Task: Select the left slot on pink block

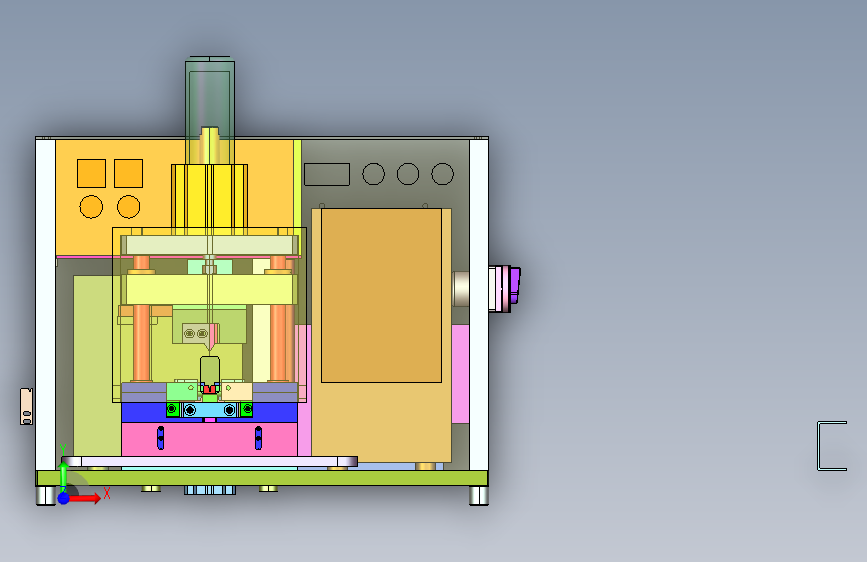Action: (160, 438)
